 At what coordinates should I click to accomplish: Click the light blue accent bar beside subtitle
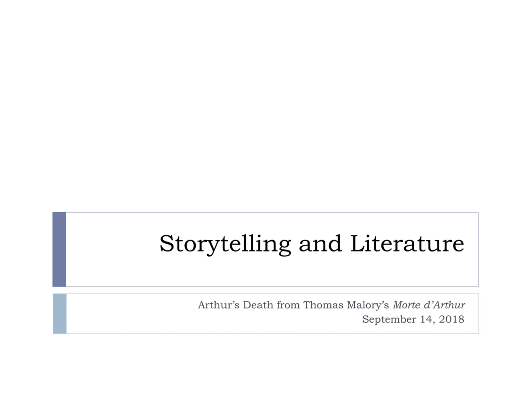(60, 314)
